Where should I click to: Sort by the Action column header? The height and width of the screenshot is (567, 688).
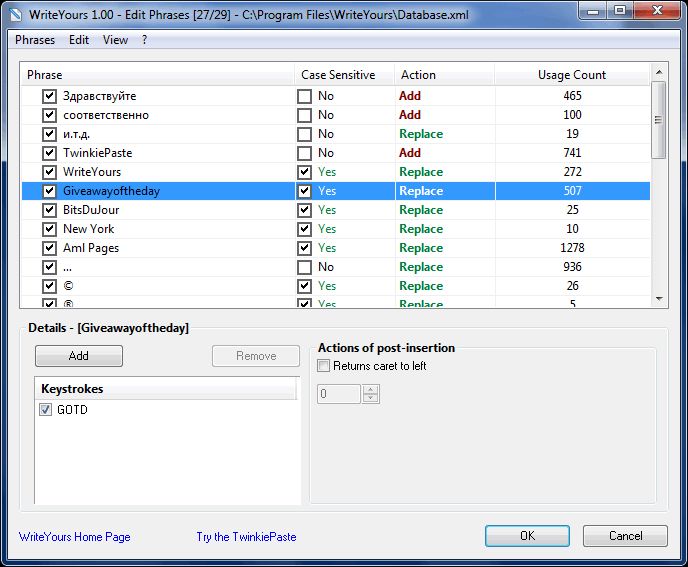pyautogui.click(x=445, y=75)
